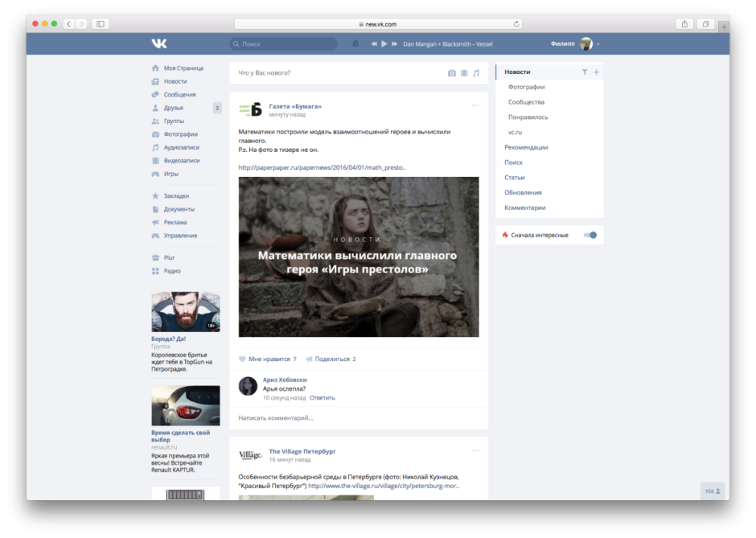756x538 pixels.
Task: Share the Бумага post via megaphone icon
Action: [310, 359]
